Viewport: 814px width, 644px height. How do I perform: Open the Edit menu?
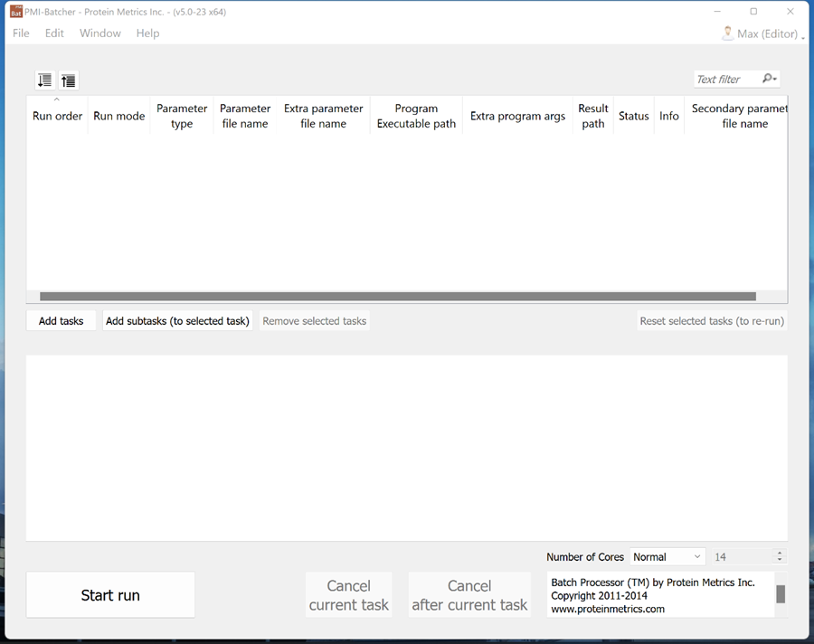pos(54,33)
